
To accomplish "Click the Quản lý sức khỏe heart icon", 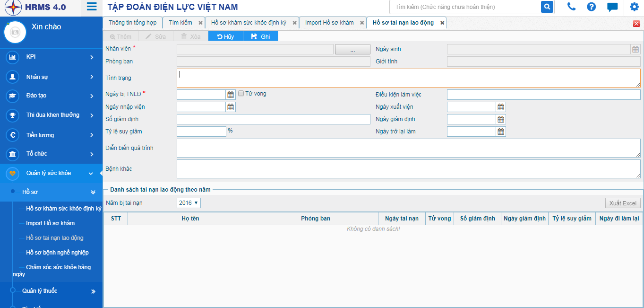I will tap(12, 174).
